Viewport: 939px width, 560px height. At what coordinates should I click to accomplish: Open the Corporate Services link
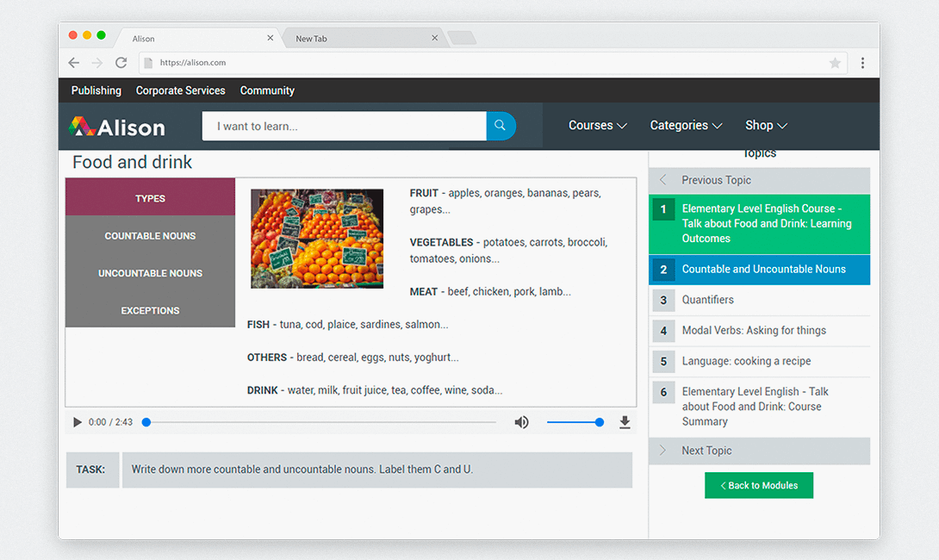(180, 90)
